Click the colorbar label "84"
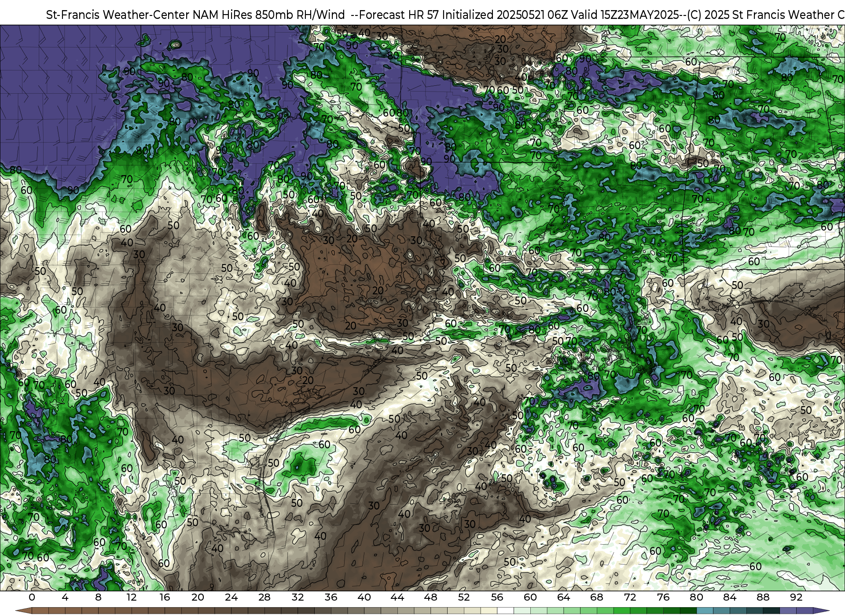Image resolution: width=845 pixels, height=616 pixels. (x=730, y=597)
